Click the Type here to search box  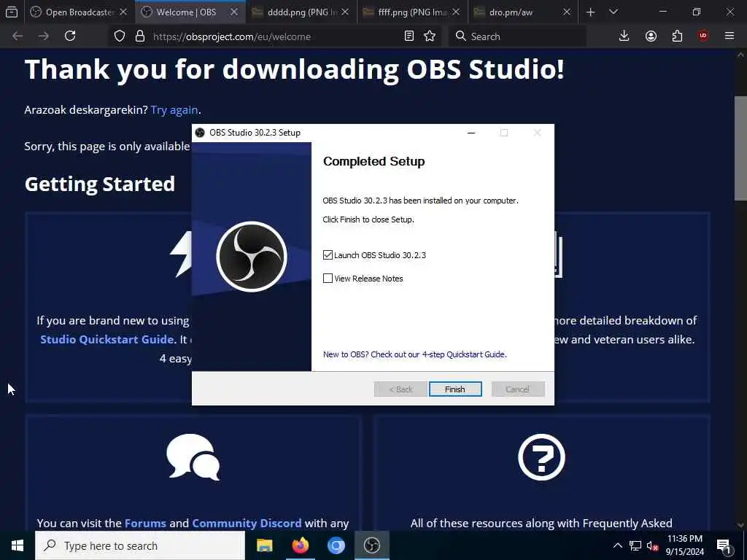click(x=140, y=545)
